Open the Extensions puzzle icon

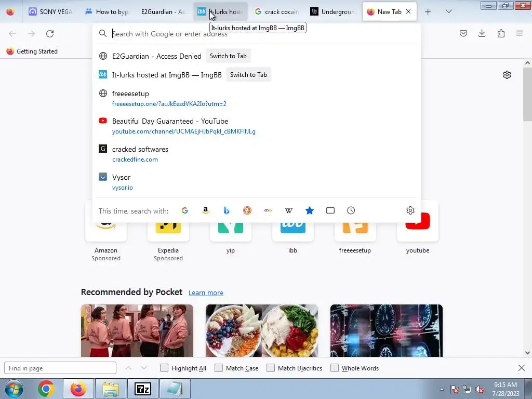point(501,33)
